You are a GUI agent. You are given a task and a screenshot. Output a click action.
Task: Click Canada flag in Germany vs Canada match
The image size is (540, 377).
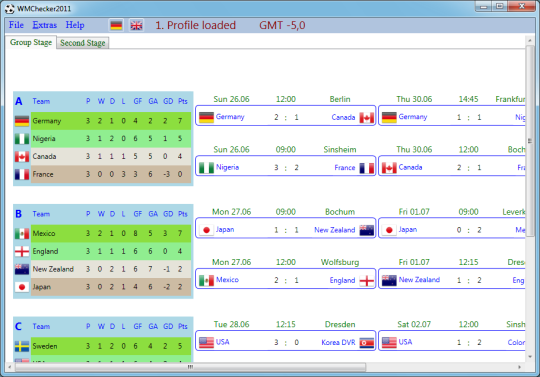[366, 117]
